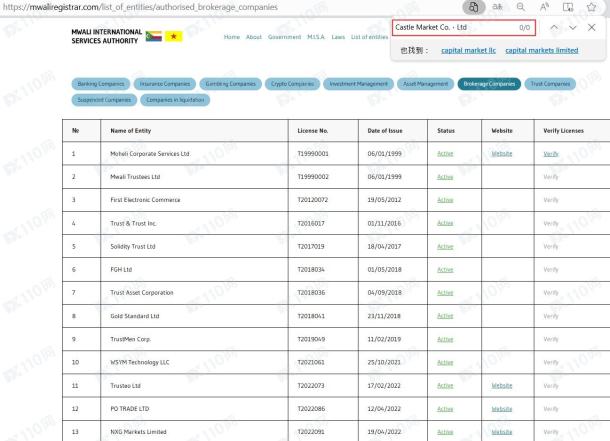This screenshot has width=610, height=441.
Task: Click the 'Date of Issue' column header
Action: (385, 131)
